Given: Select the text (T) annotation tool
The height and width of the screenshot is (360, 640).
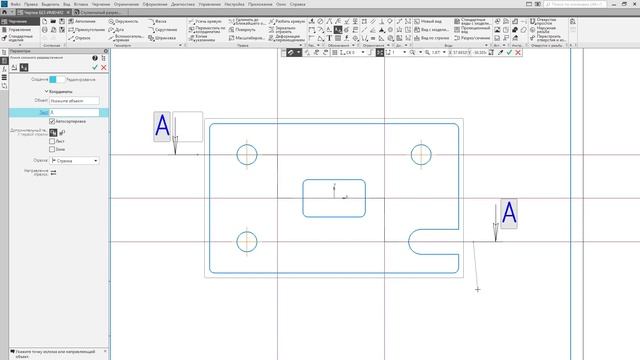Looking at the screenshot, I should [x=329, y=38].
